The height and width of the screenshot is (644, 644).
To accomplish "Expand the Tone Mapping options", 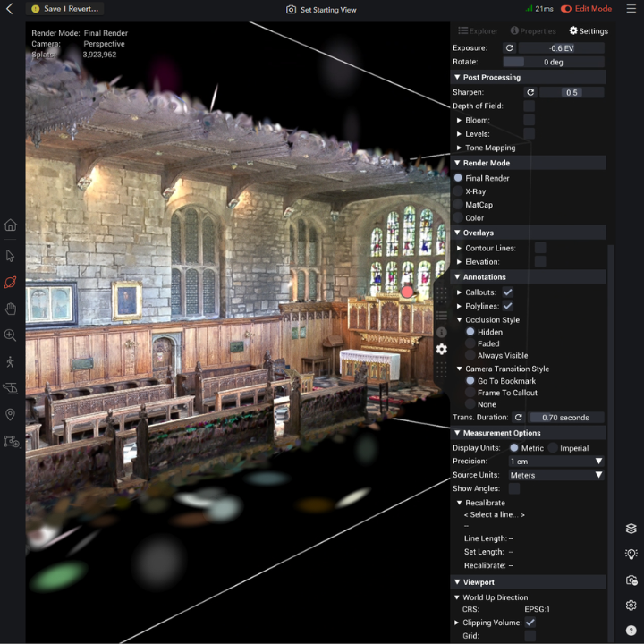I will (x=459, y=148).
